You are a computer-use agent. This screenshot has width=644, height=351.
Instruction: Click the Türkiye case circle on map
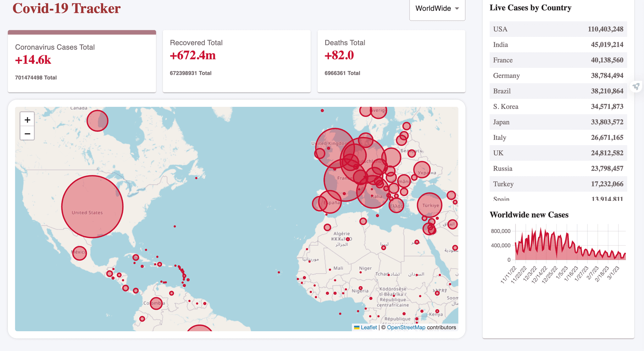click(430, 205)
